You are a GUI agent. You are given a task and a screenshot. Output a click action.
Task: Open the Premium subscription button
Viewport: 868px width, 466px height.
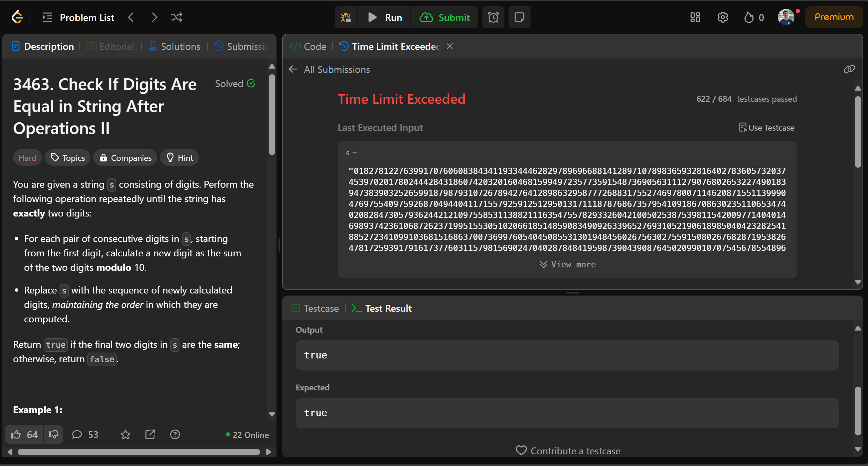tap(834, 17)
